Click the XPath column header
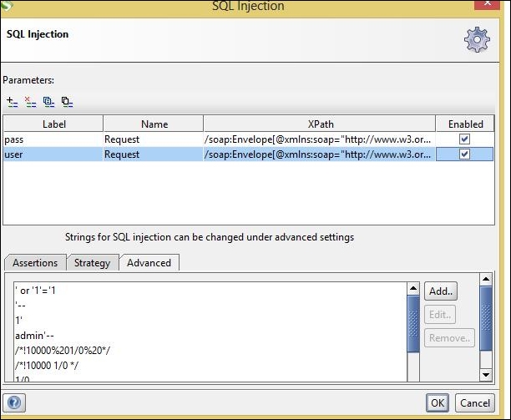The width and height of the screenshot is (511, 420). point(320,124)
